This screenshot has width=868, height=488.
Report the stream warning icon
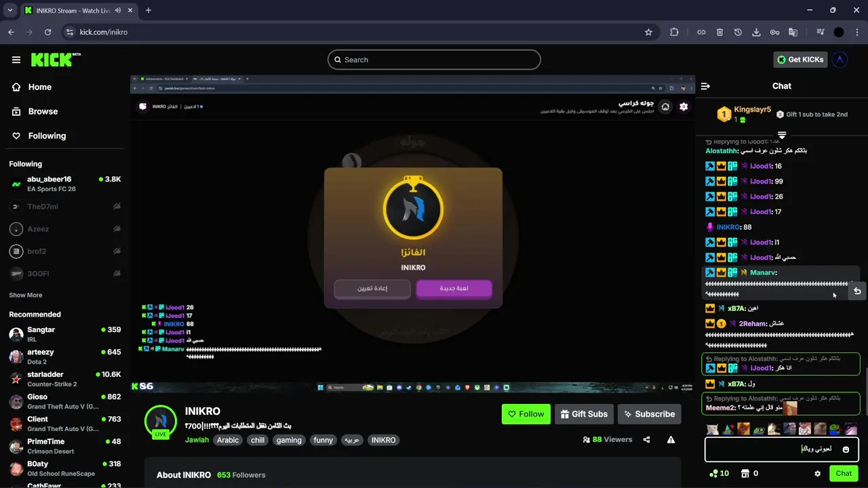pos(671,440)
